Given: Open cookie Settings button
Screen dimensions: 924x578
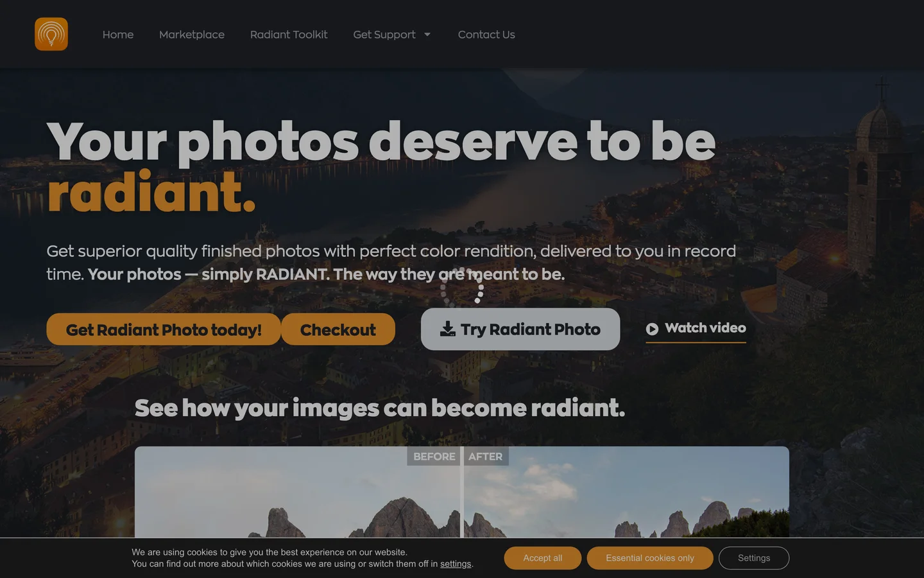Looking at the screenshot, I should pyautogui.click(x=754, y=558).
